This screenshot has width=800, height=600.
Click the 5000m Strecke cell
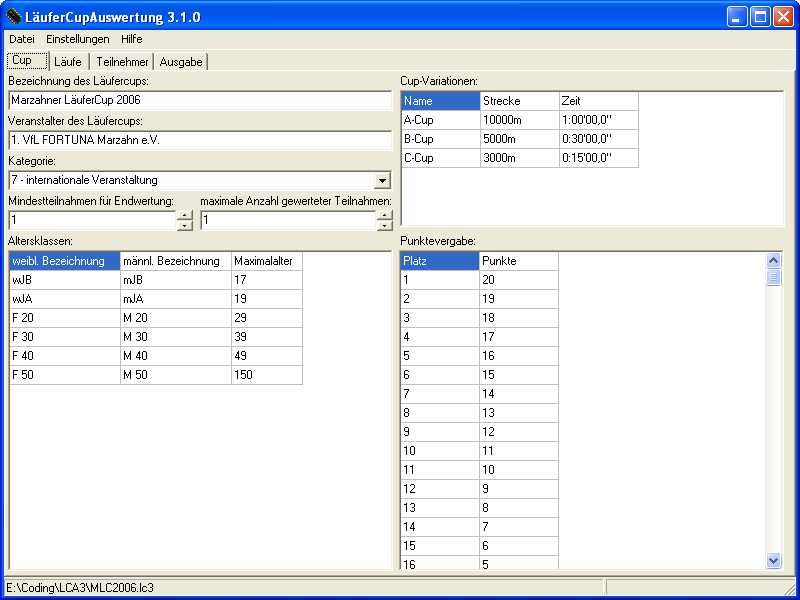click(x=519, y=139)
